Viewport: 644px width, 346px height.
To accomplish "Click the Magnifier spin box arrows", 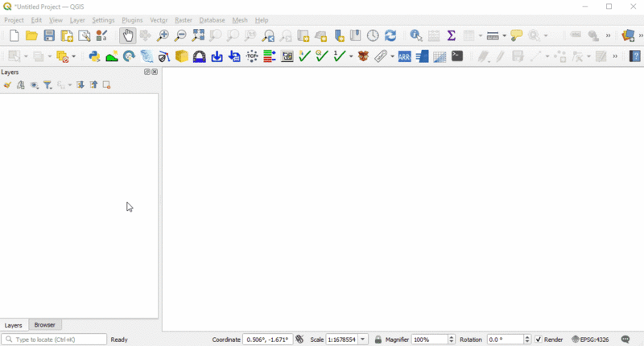I will (452, 340).
